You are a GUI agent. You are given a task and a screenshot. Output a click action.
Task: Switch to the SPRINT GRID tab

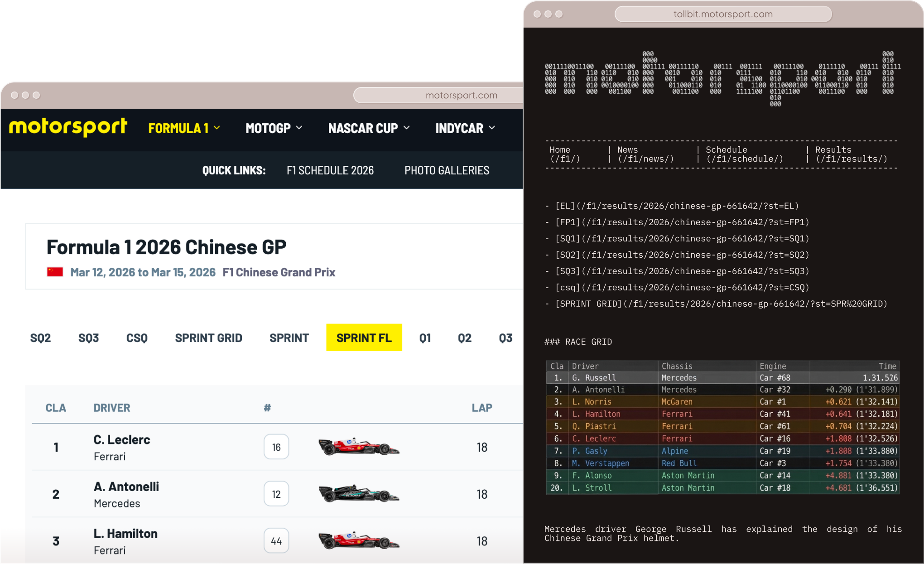[x=208, y=337]
